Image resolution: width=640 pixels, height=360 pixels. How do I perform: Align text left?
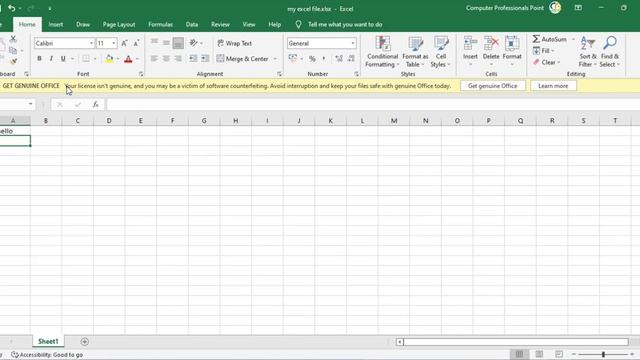[x=154, y=59]
